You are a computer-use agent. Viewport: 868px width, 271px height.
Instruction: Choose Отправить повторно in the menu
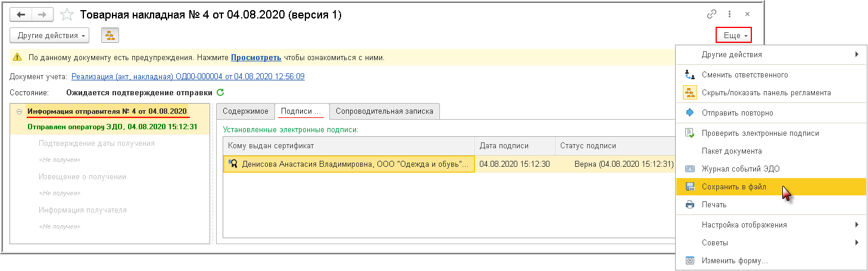(x=737, y=113)
